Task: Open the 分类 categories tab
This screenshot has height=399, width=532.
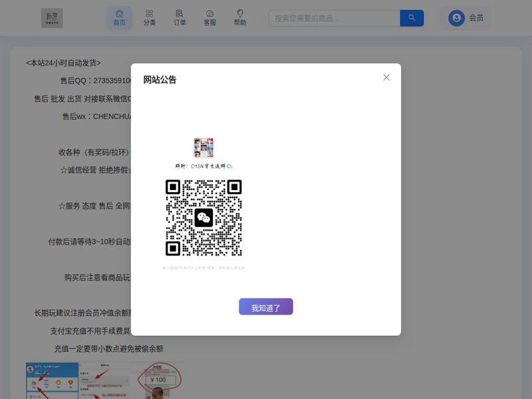Action: click(x=149, y=18)
